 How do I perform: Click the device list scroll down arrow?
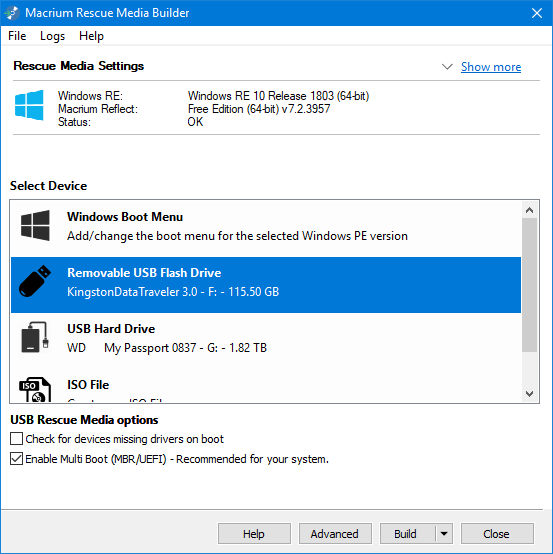point(529,393)
